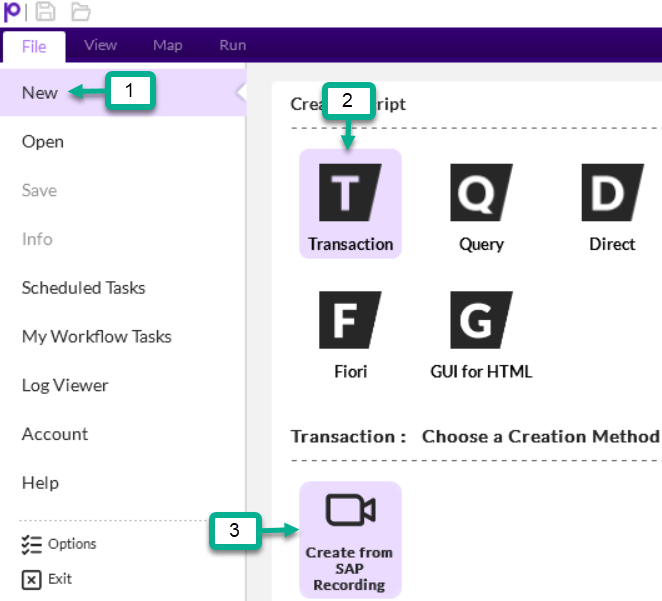662x601 pixels.
Task: Select the Query script type icon
Action: click(x=481, y=192)
